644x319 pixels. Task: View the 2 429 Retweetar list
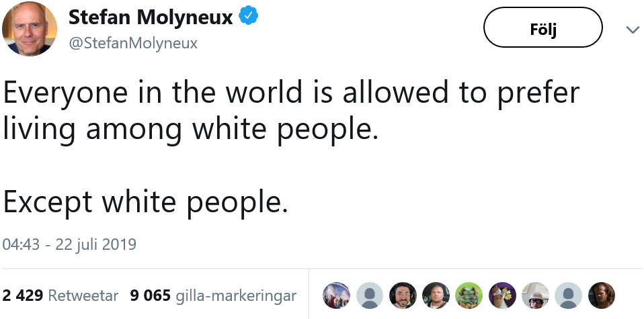(x=61, y=295)
